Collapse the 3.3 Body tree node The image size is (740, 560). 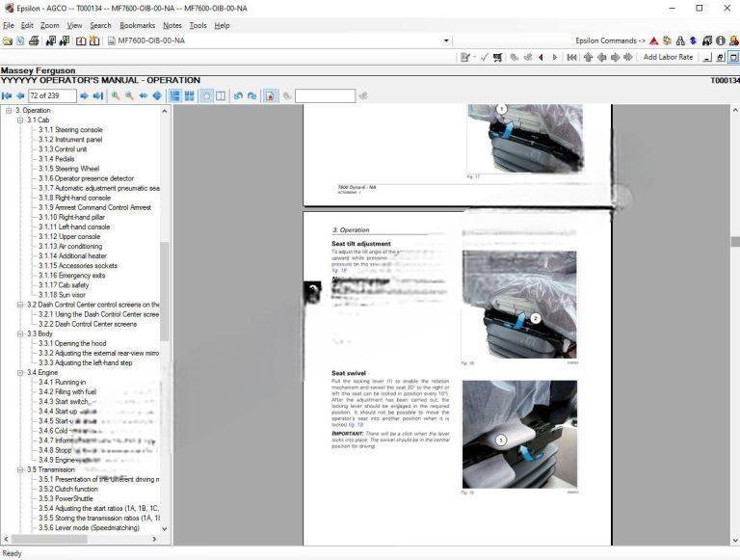click(20, 333)
